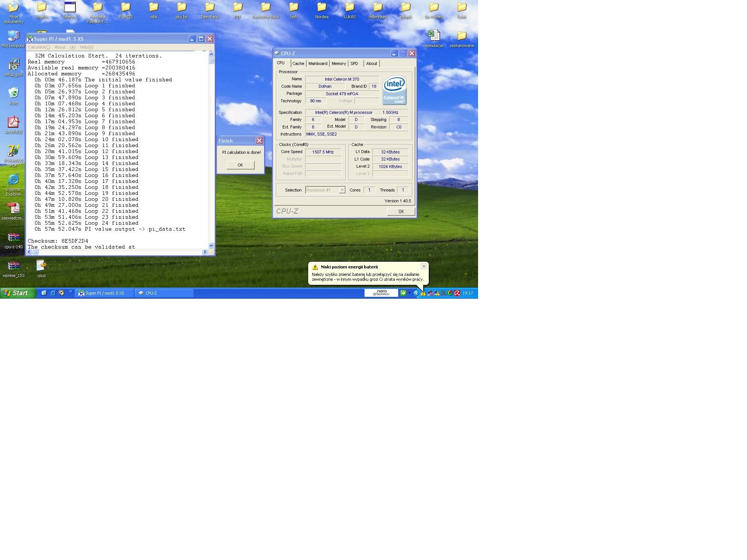Click Super PI vertical scrollbar up arrow
The height and width of the screenshot is (560, 747).
point(211,54)
